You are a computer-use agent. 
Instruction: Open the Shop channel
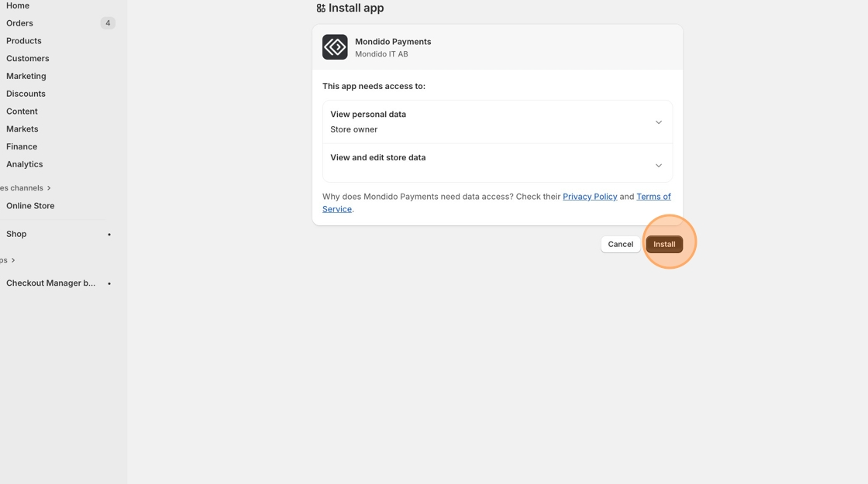coord(16,234)
